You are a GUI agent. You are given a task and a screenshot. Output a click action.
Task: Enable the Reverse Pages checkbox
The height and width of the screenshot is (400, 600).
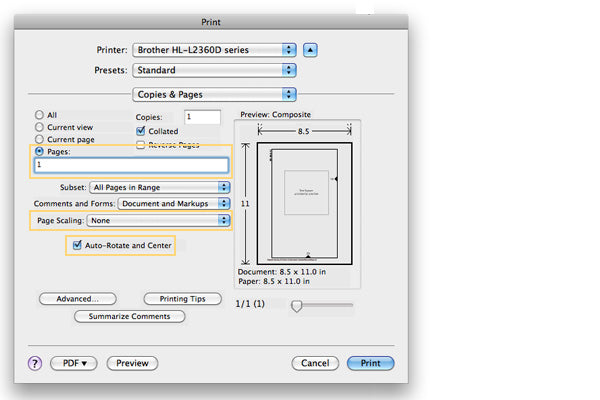tap(141, 144)
